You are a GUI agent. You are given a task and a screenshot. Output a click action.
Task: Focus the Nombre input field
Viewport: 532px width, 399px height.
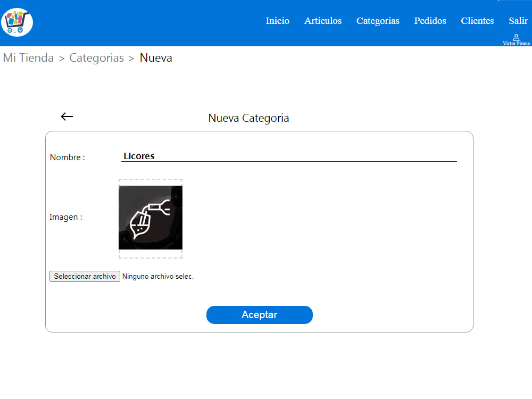289,156
